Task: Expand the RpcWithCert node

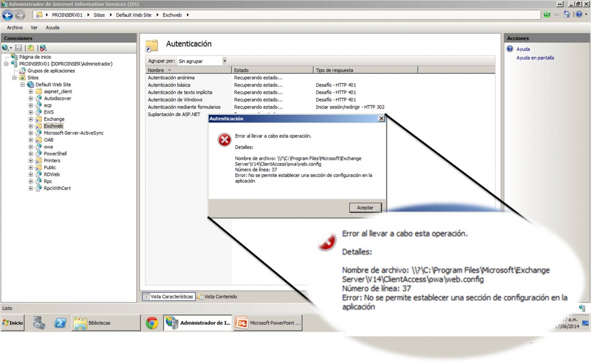Action: [31, 188]
